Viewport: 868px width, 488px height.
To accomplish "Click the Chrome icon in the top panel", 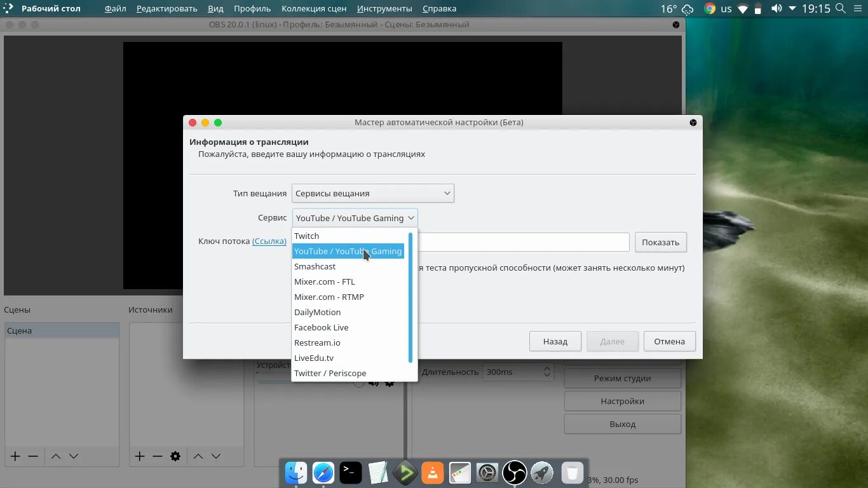I will pyautogui.click(x=710, y=9).
